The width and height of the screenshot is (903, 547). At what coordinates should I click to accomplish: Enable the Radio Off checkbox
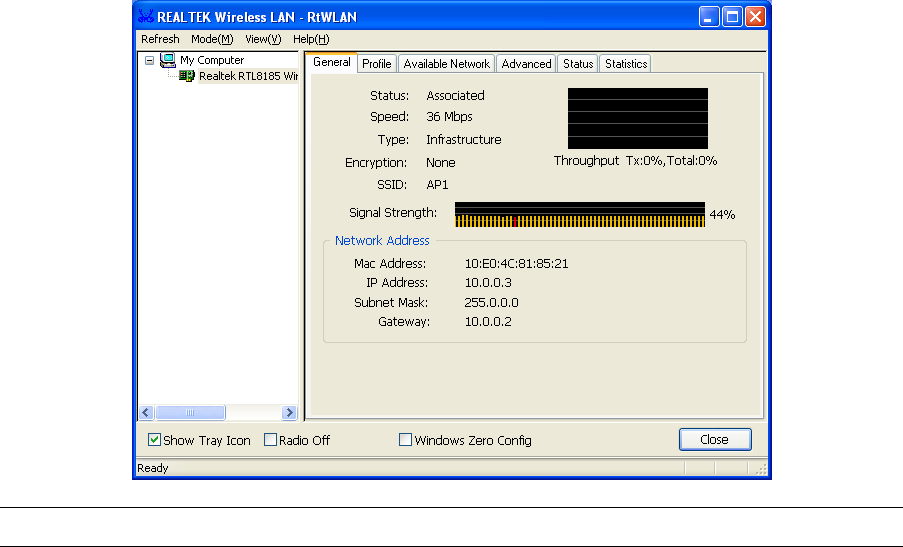(x=270, y=440)
